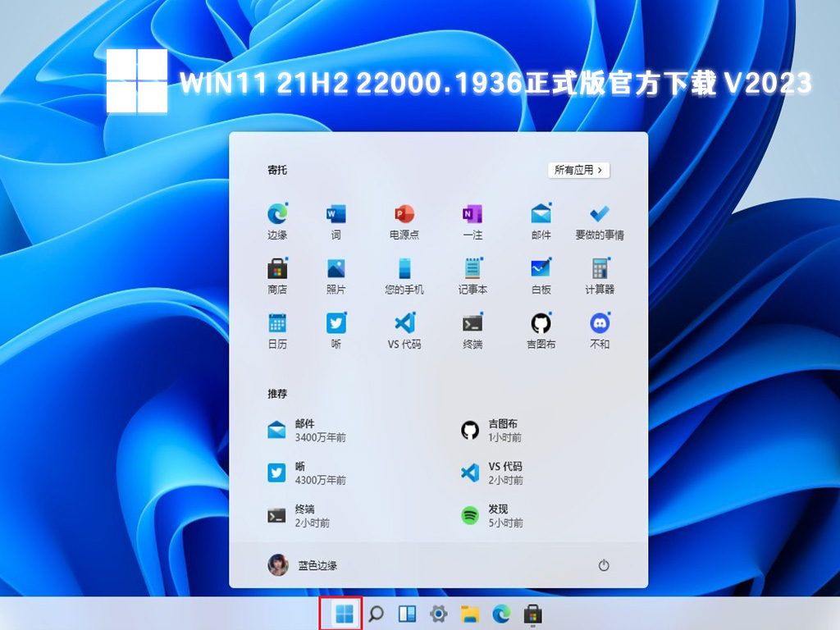The width and height of the screenshot is (840, 630).
Task: Open Discord from the pinned grid
Action: (x=598, y=323)
